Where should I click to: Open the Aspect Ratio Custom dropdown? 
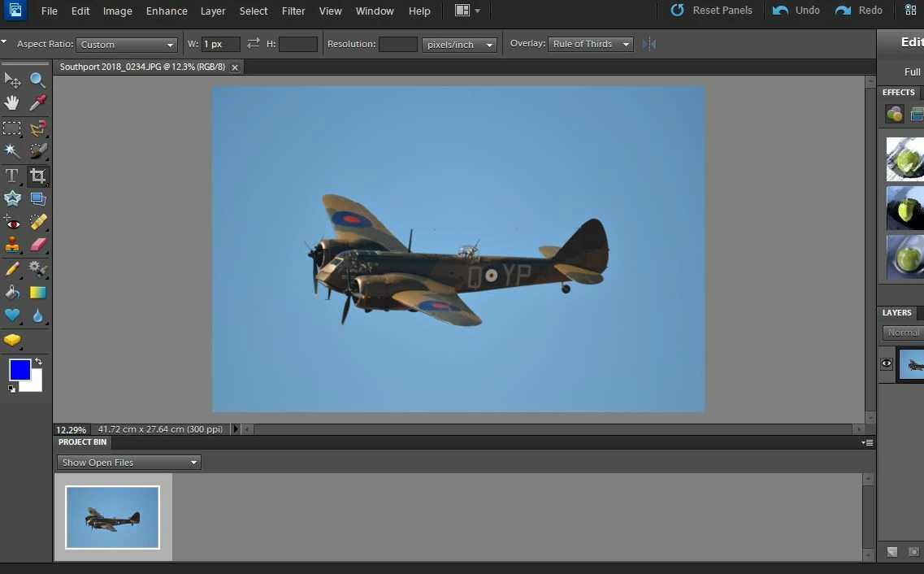click(x=126, y=44)
